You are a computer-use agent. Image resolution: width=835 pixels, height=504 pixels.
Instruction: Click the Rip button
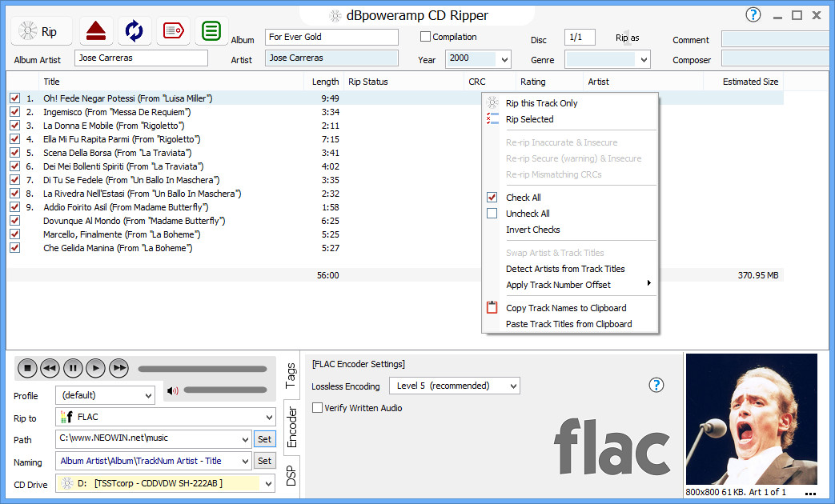[41, 30]
